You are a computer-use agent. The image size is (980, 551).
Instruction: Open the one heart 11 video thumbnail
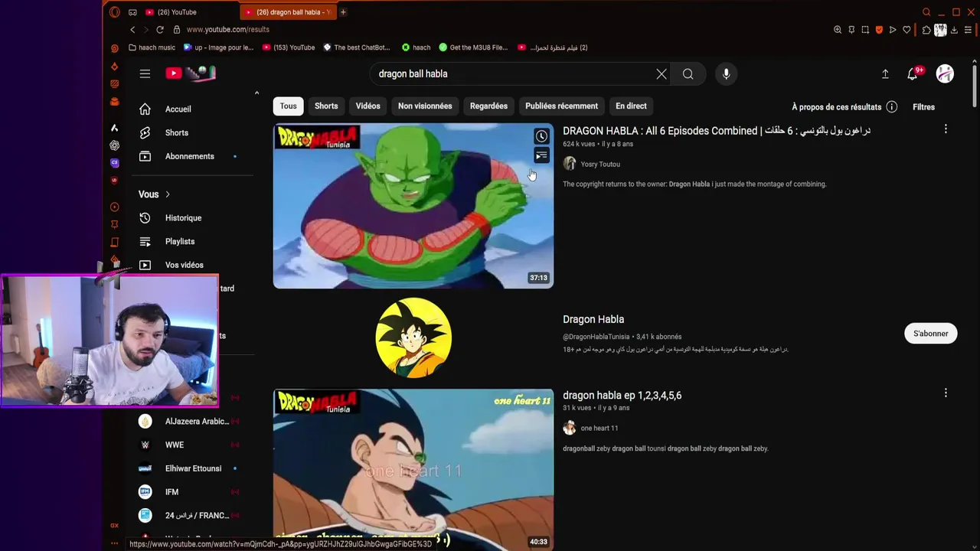coord(413,469)
